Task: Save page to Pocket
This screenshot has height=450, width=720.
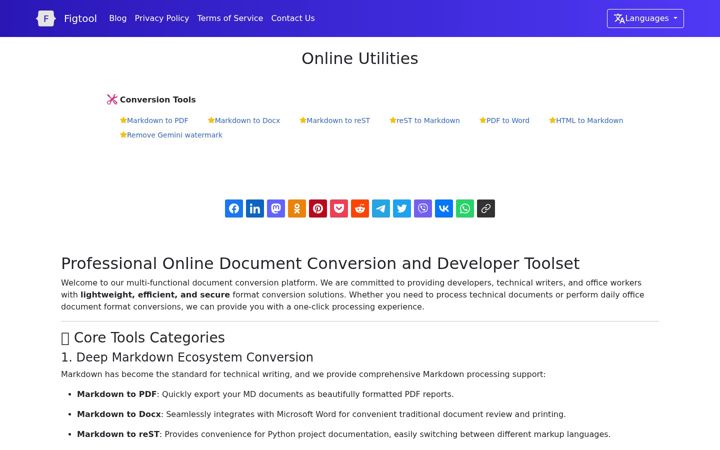Action: coord(339,208)
